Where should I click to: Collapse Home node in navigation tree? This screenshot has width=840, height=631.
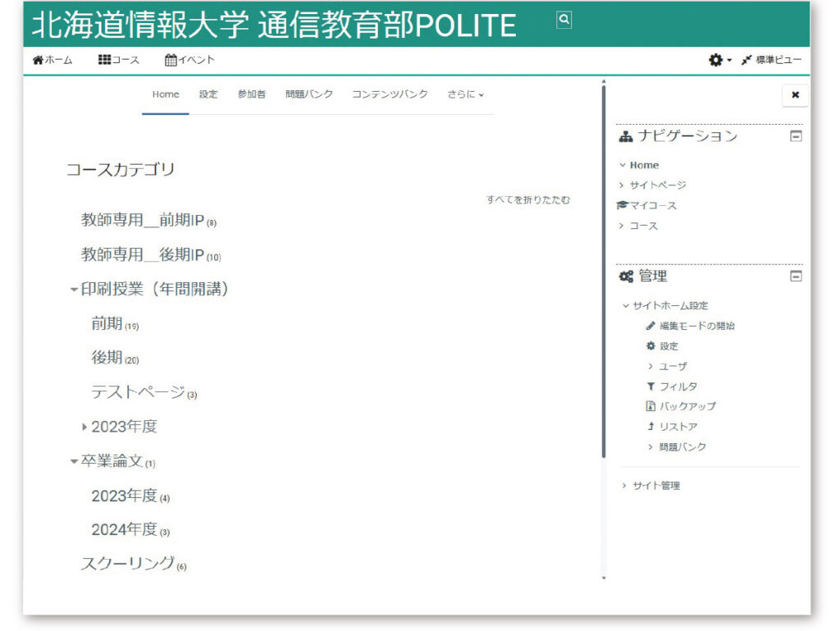(623, 165)
